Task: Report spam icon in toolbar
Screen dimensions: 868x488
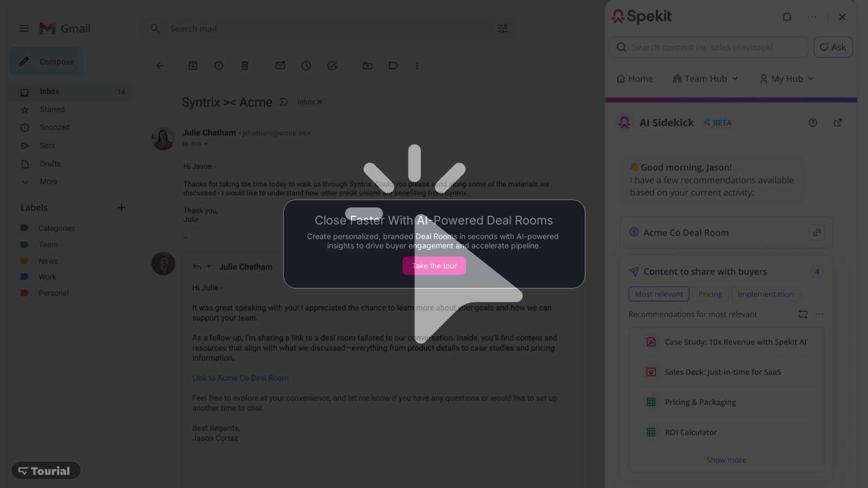Action: (219, 66)
